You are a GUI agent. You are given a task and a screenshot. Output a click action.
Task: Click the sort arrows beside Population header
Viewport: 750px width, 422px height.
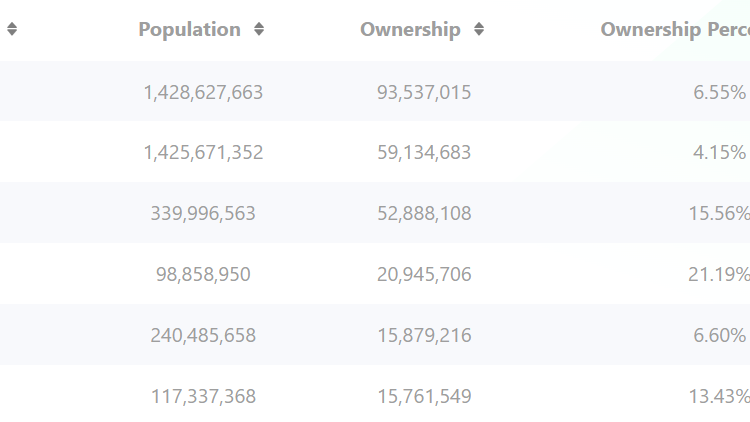tap(260, 30)
